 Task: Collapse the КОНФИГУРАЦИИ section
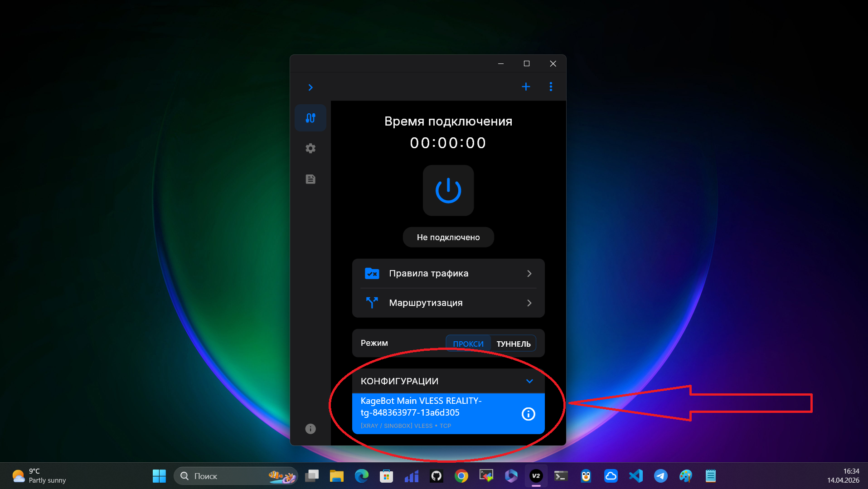(529, 381)
